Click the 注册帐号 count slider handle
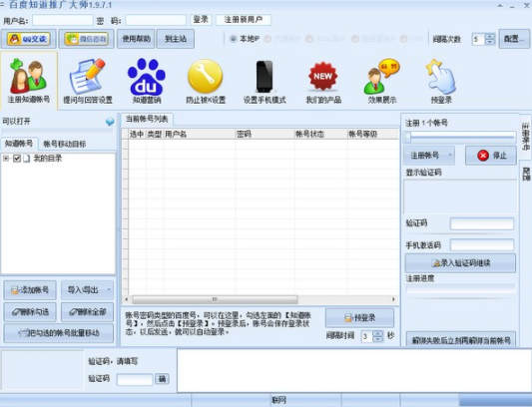This screenshot has height=407, width=532. (x=408, y=137)
